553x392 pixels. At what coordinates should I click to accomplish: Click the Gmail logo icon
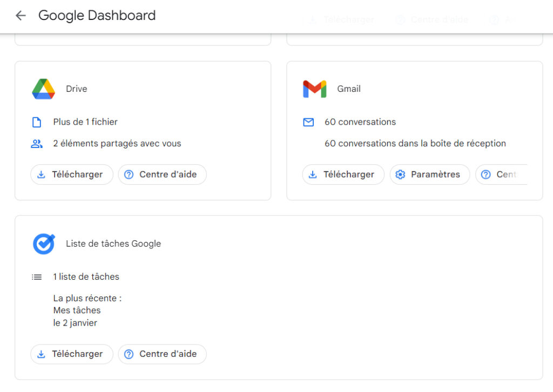pyautogui.click(x=314, y=89)
